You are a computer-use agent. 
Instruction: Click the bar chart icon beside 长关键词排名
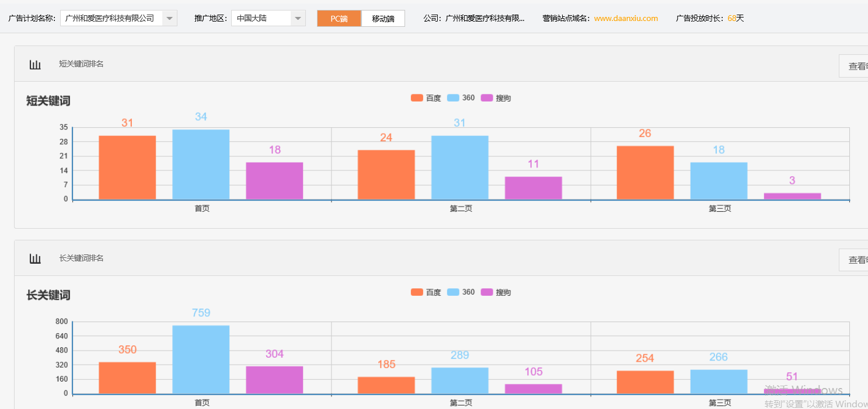click(x=34, y=258)
